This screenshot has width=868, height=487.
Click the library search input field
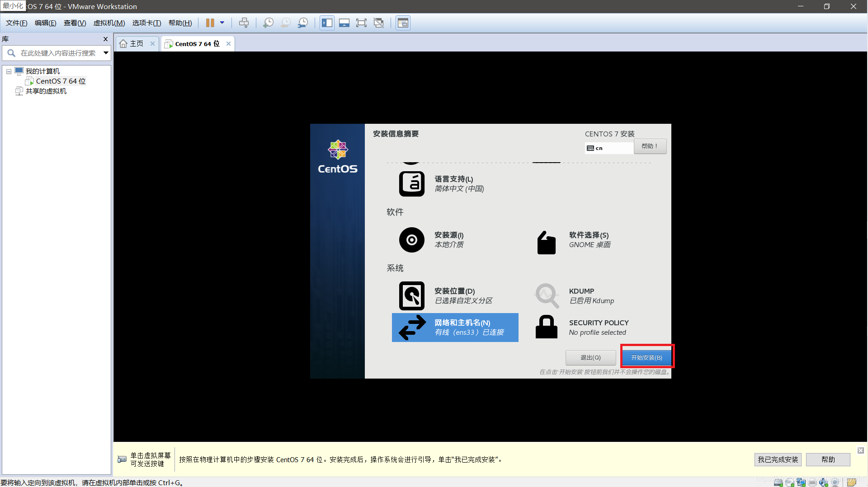pos(57,53)
